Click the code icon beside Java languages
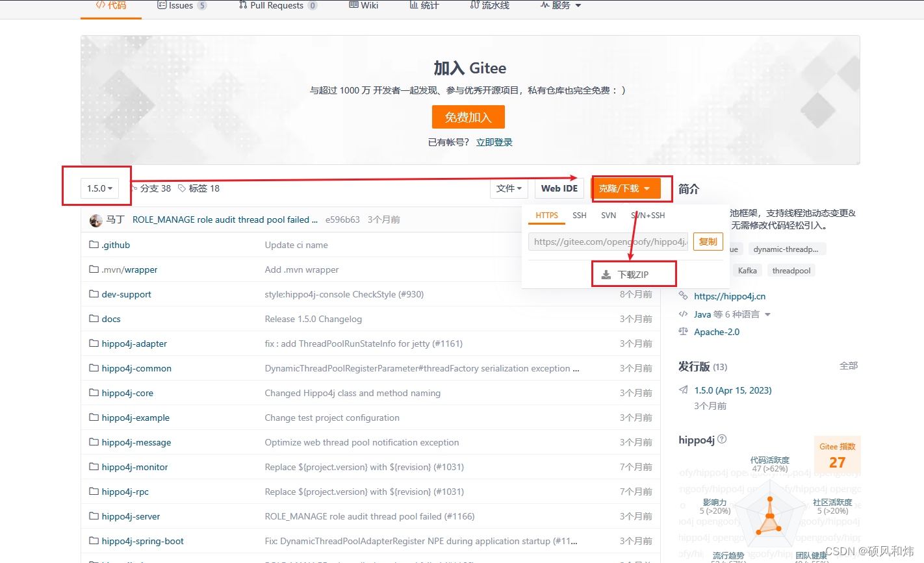This screenshot has width=924, height=563. (683, 314)
